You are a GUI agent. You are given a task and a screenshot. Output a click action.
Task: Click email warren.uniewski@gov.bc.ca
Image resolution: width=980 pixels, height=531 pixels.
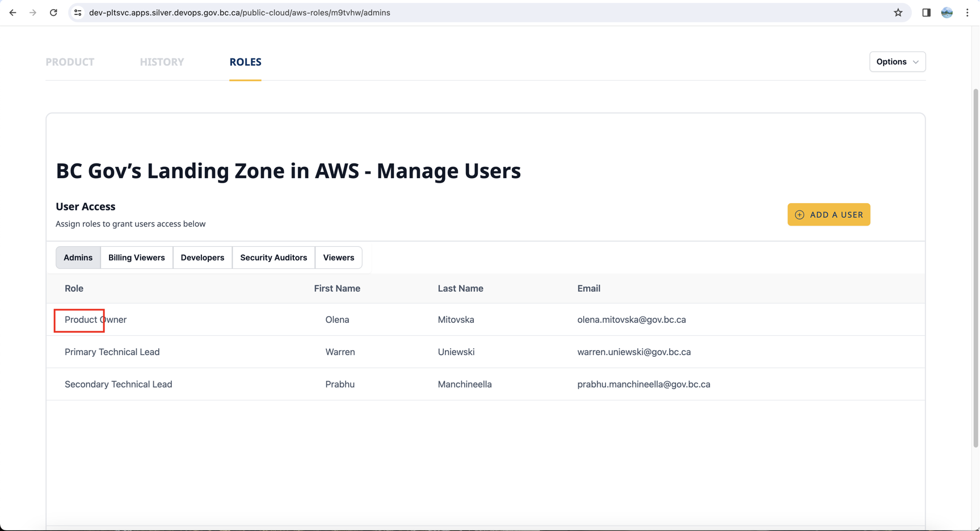634,352
